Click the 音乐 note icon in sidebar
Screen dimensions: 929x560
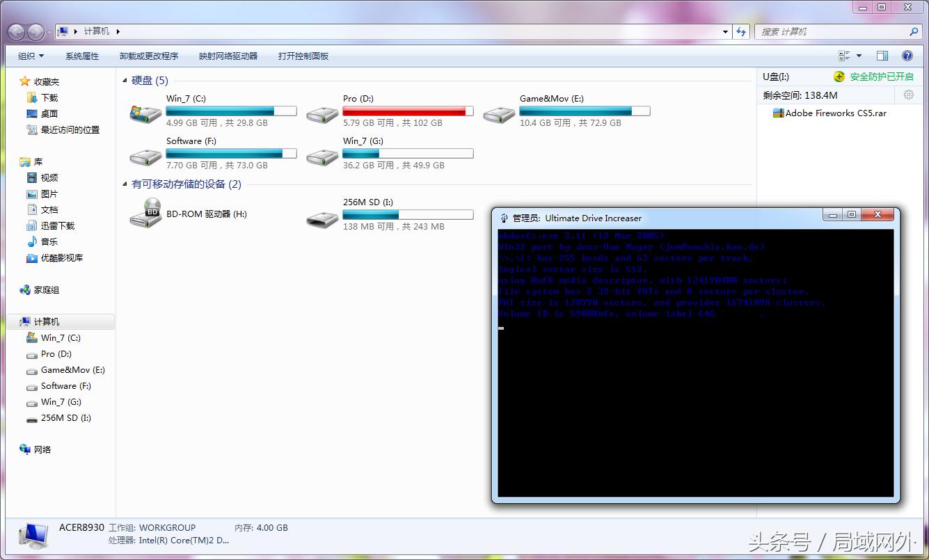(x=32, y=241)
